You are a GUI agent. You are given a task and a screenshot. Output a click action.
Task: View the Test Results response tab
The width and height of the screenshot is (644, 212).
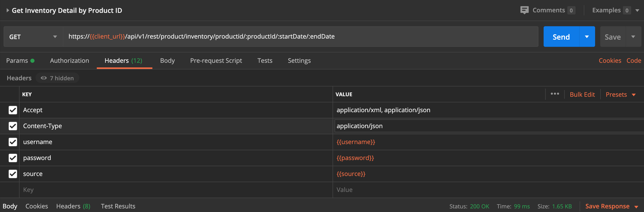coord(118,206)
